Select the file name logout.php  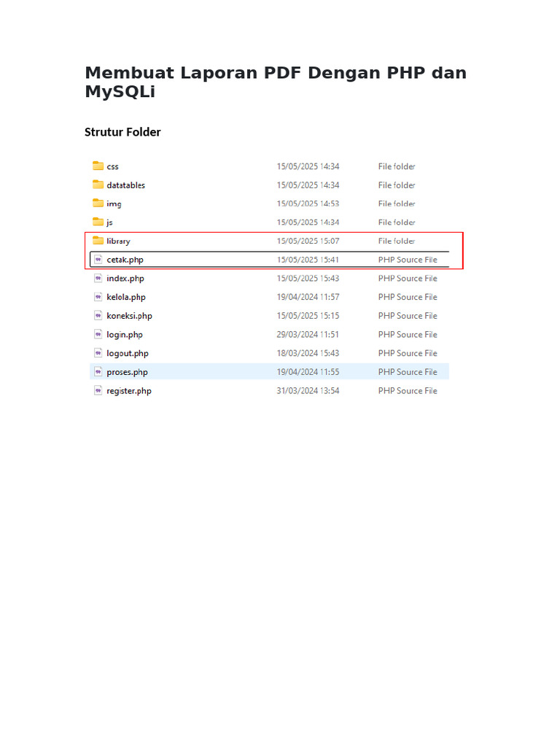pos(128,353)
